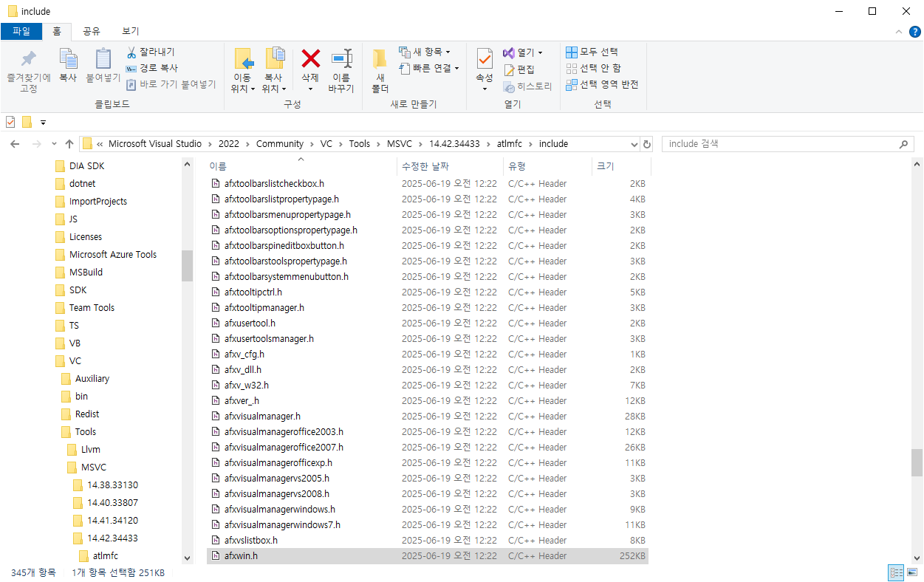The height and width of the screenshot is (582, 924).
Task: Click the Edit option in the Open group
Action: [519, 69]
